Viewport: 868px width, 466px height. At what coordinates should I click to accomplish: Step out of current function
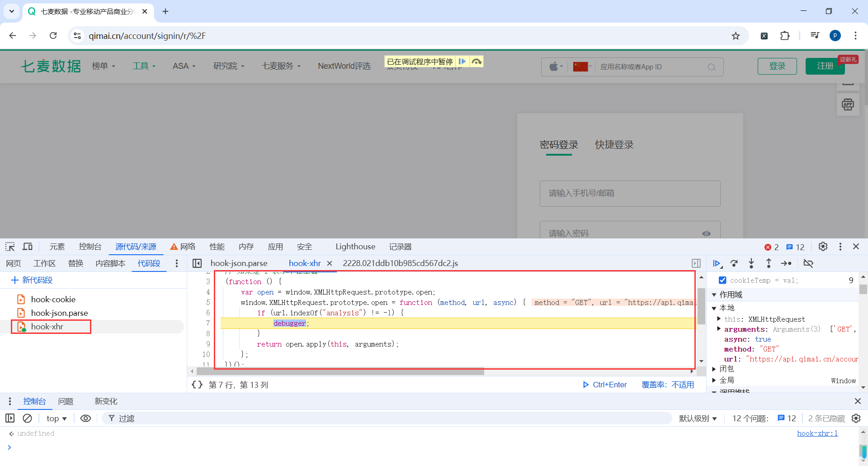click(769, 263)
